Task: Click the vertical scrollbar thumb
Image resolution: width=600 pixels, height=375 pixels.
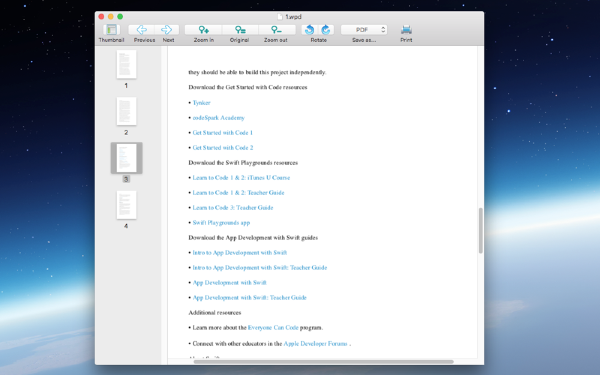Action: (481, 230)
